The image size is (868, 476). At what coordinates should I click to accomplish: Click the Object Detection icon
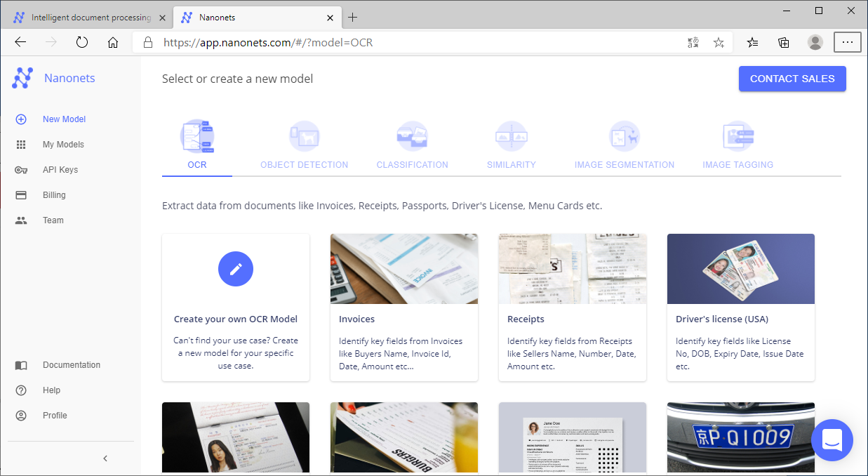305,136
